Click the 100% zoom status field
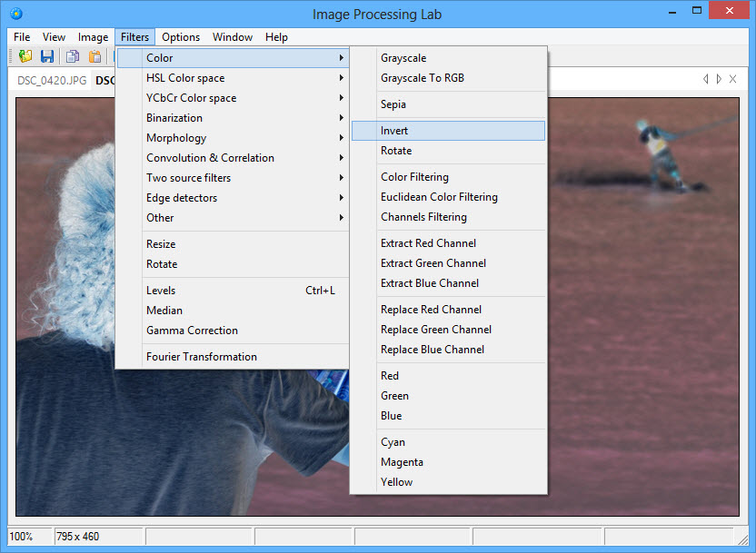The height and width of the screenshot is (553, 756). tap(30, 537)
